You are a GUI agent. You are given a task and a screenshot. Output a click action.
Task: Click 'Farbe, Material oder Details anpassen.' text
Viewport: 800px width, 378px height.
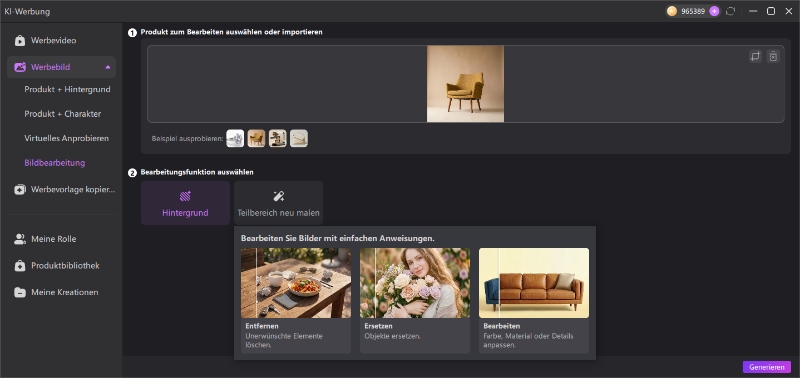[528, 341]
